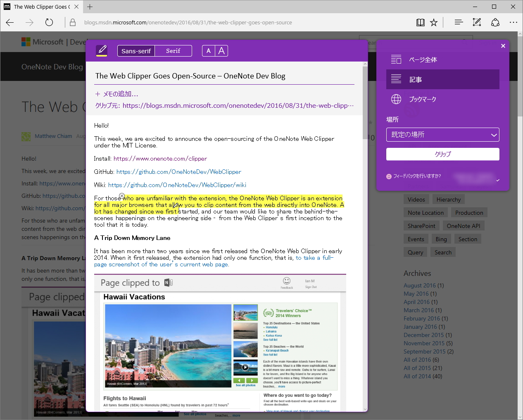Start a Web Note with the pen icon
Viewport: 523px width, 420px height.
click(477, 22)
